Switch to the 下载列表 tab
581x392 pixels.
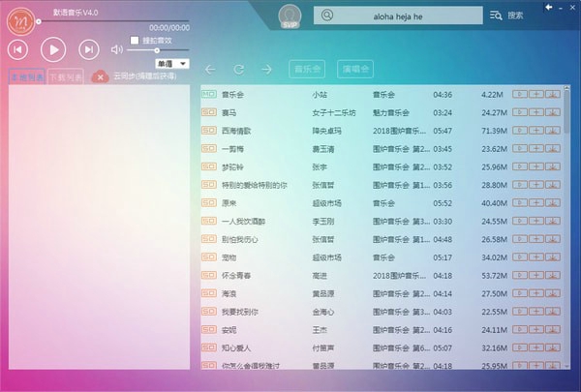pyautogui.click(x=66, y=76)
